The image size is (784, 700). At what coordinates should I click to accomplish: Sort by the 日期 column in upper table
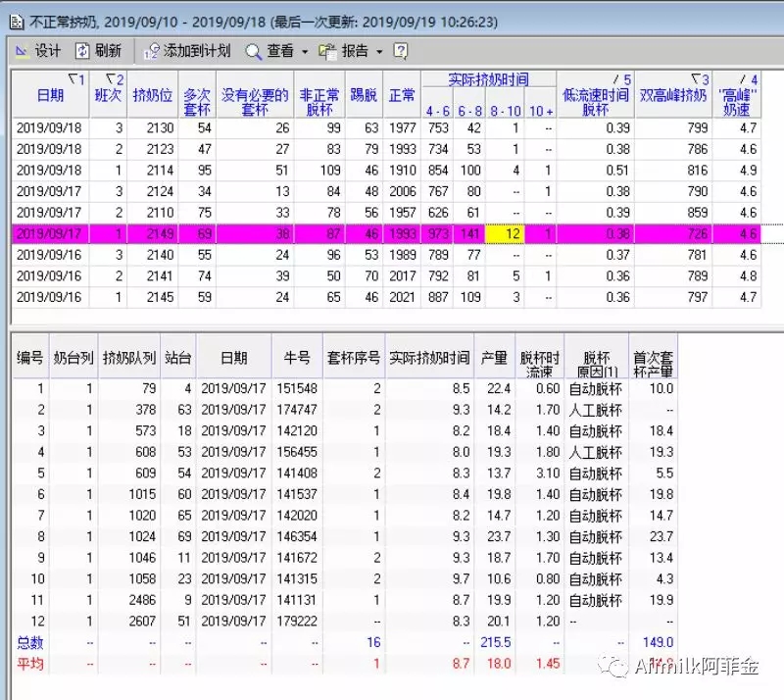[x=51, y=94]
